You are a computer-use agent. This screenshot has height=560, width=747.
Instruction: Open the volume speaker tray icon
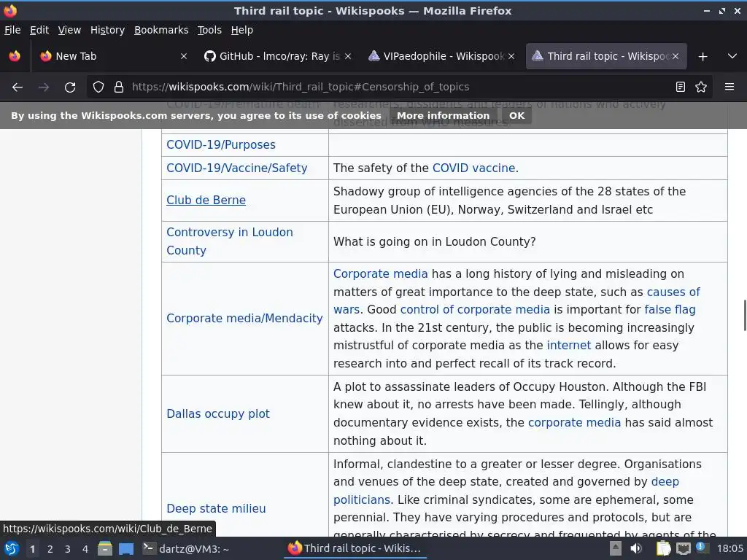coord(636,548)
